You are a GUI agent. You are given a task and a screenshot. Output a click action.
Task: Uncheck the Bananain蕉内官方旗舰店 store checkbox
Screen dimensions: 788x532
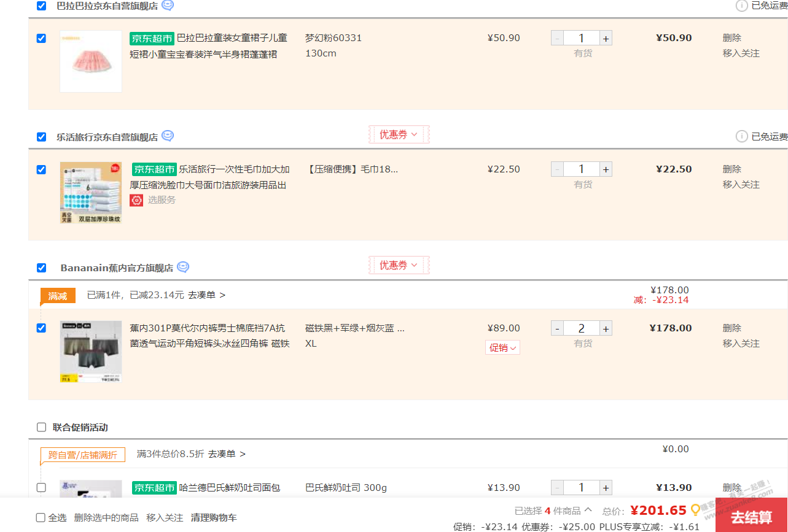[41, 268]
